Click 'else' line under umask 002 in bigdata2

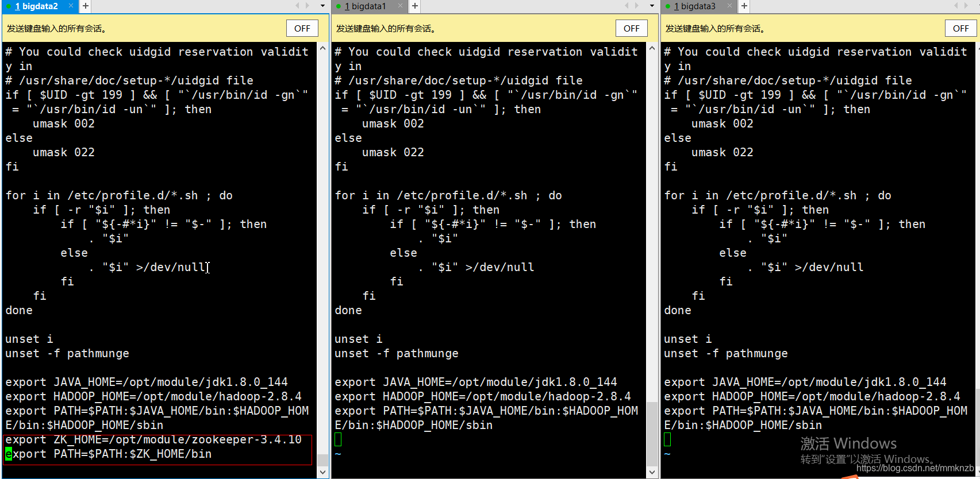coord(19,138)
